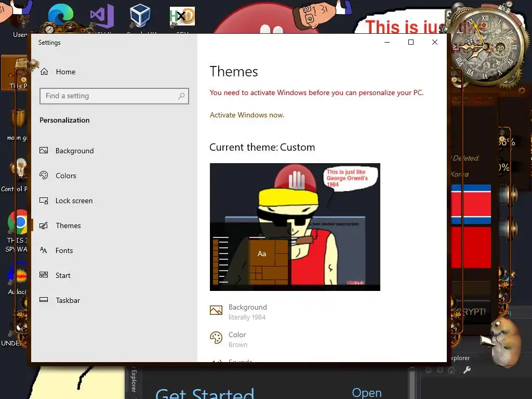Click the search magnifier icon

click(x=181, y=96)
